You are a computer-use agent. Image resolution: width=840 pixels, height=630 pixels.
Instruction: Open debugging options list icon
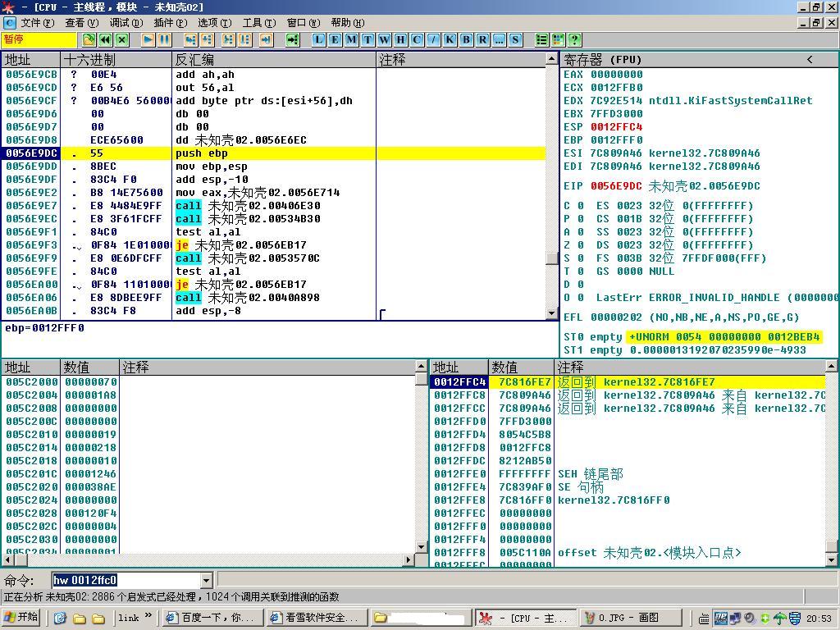tap(542, 39)
